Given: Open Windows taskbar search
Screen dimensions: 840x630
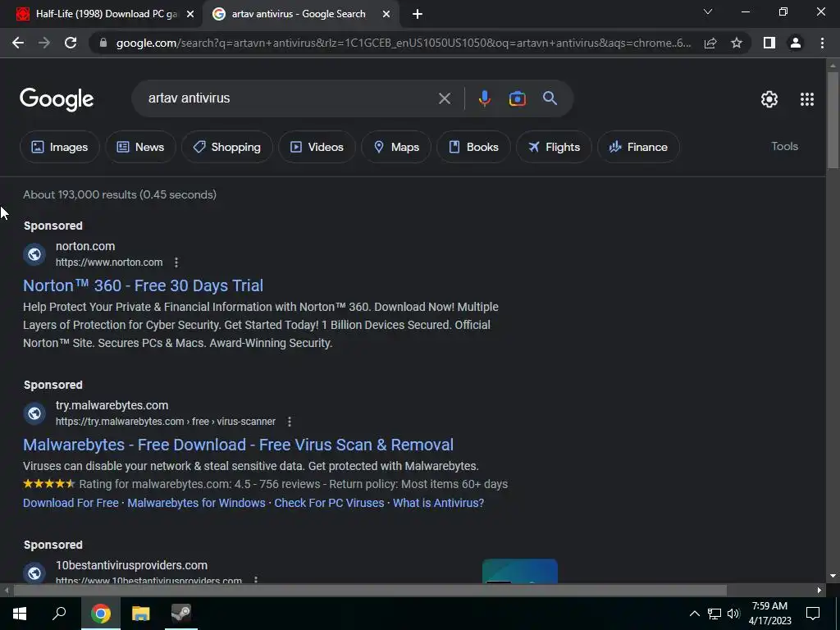Looking at the screenshot, I should 59,613.
